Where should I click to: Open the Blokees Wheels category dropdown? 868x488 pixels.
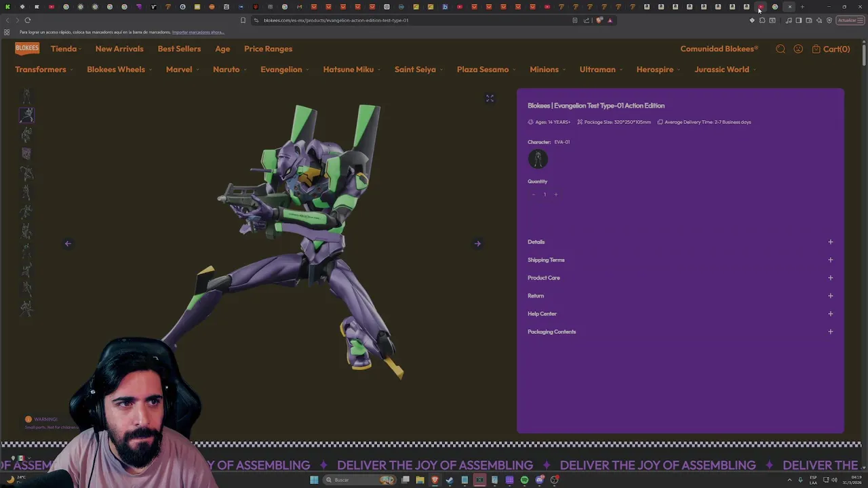(x=119, y=69)
